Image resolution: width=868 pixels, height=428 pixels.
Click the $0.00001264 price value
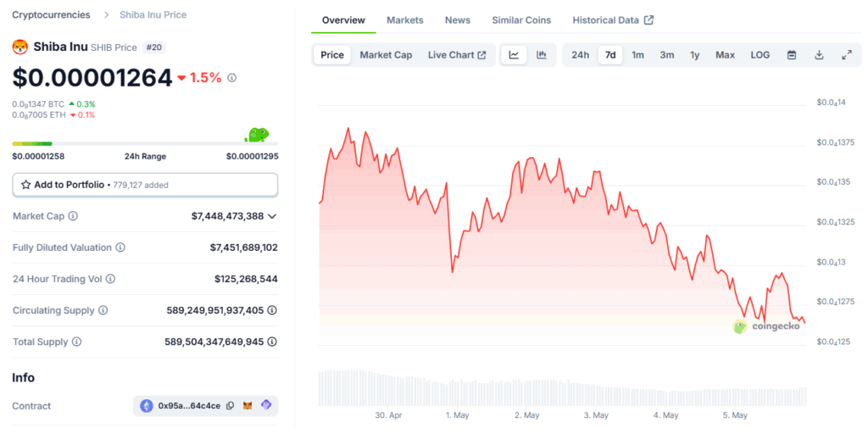click(92, 78)
